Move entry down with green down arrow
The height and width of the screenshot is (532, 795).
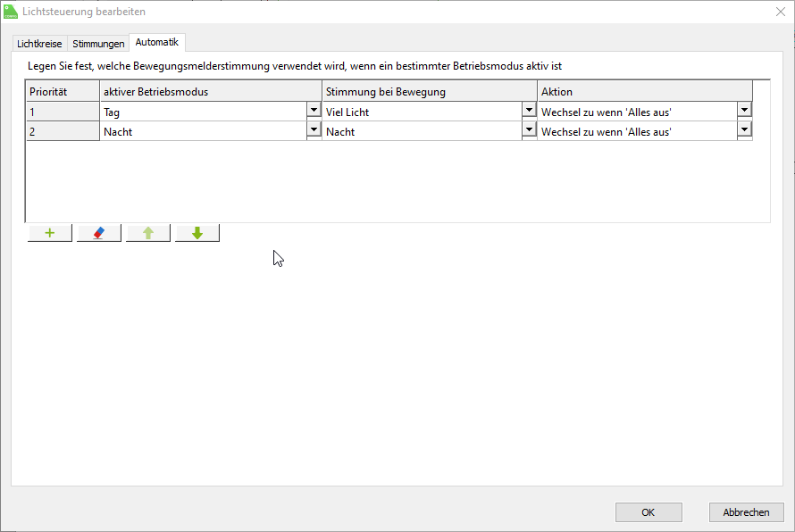pyautogui.click(x=197, y=233)
